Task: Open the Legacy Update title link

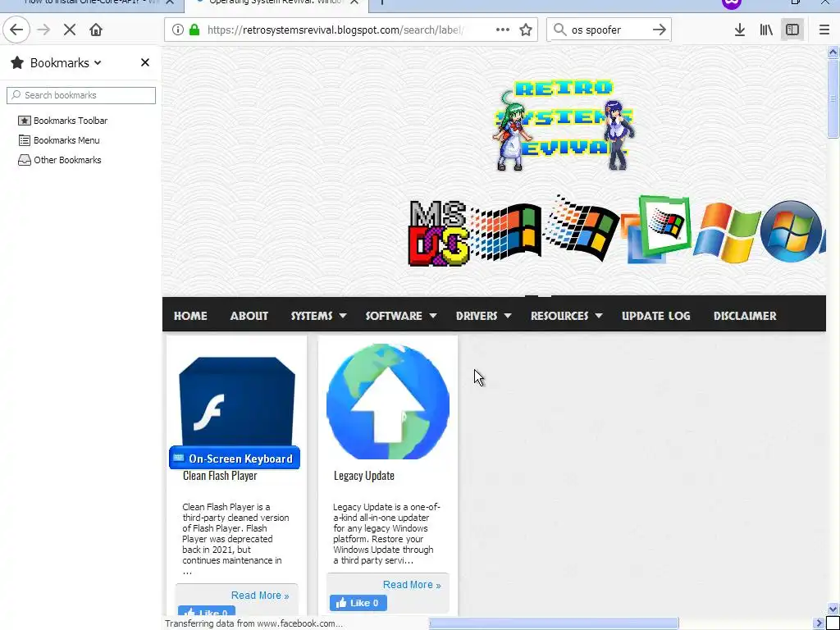Action: click(363, 476)
